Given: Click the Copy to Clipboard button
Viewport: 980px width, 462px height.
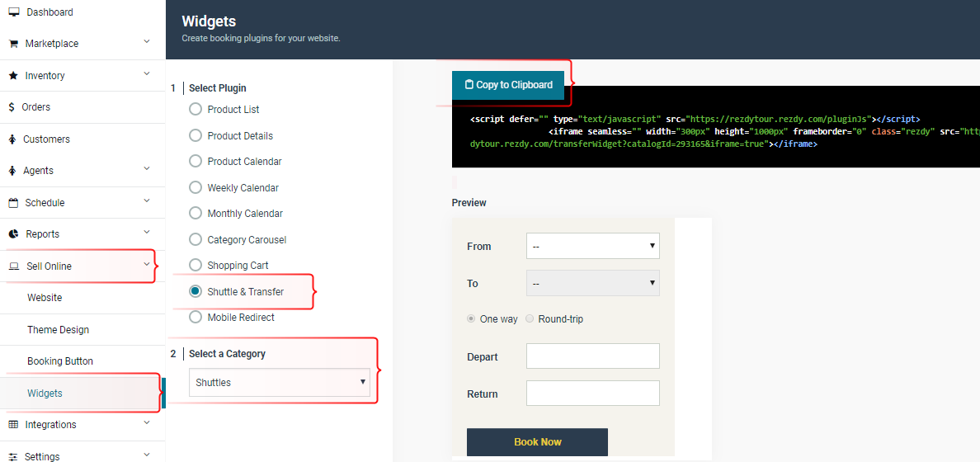Looking at the screenshot, I should (x=508, y=85).
